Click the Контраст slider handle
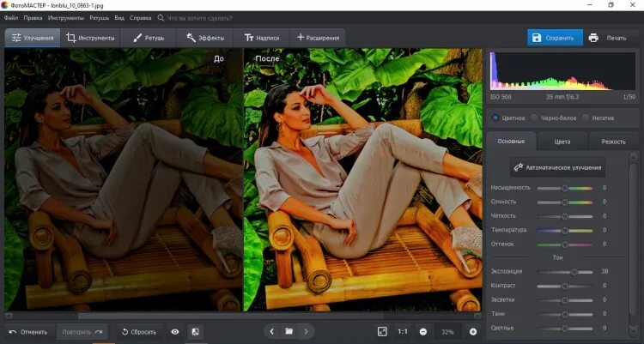The image size is (644, 344). point(565,286)
